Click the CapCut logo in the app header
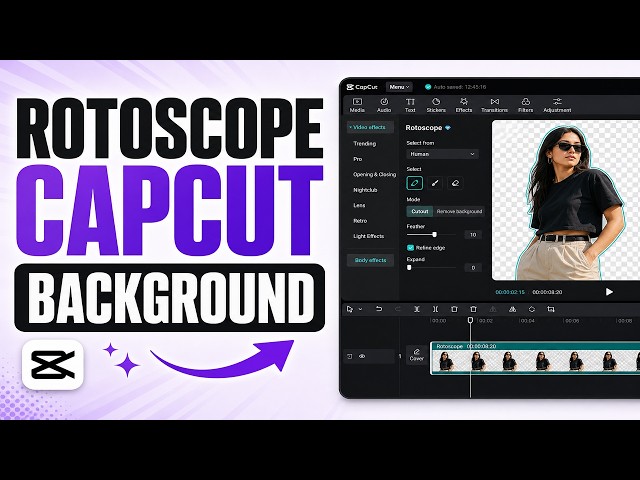This screenshot has width=640, height=480. pyautogui.click(x=362, y=87)
